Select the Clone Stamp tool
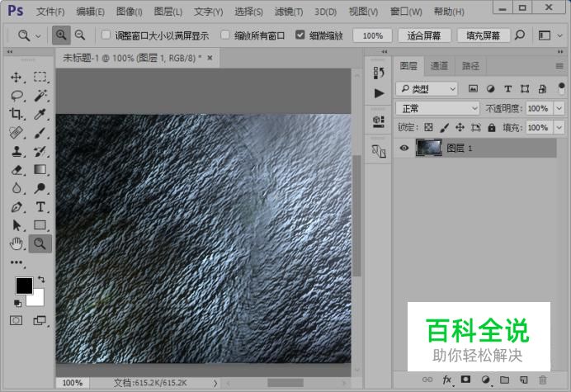This screenshot has height=392, width=571. coord(17,151)
